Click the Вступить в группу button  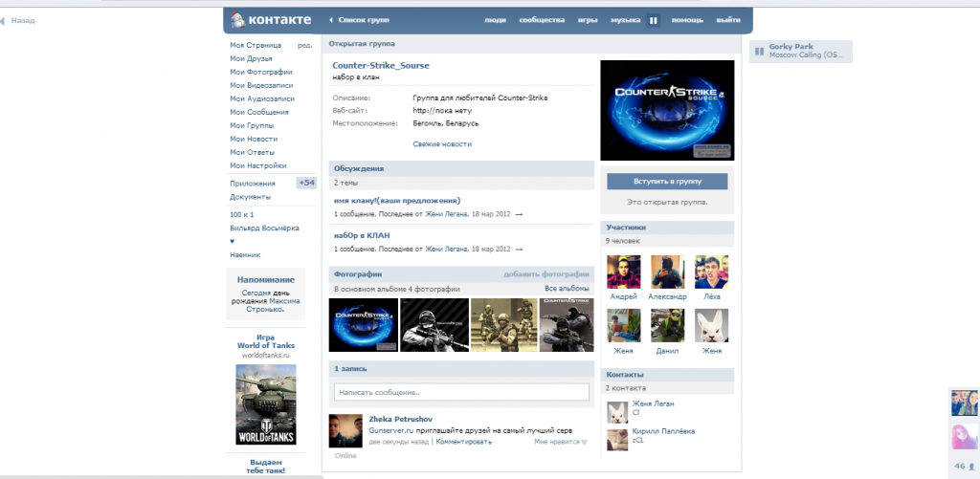[x=667, y=181]
